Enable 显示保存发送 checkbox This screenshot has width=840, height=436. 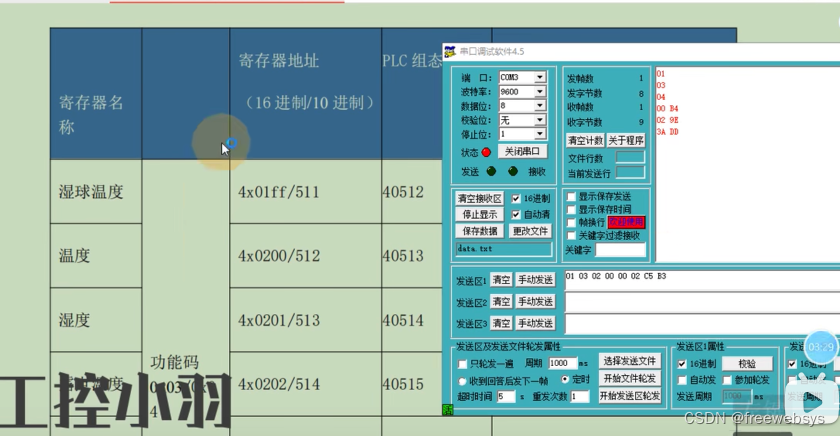(572, 197)
